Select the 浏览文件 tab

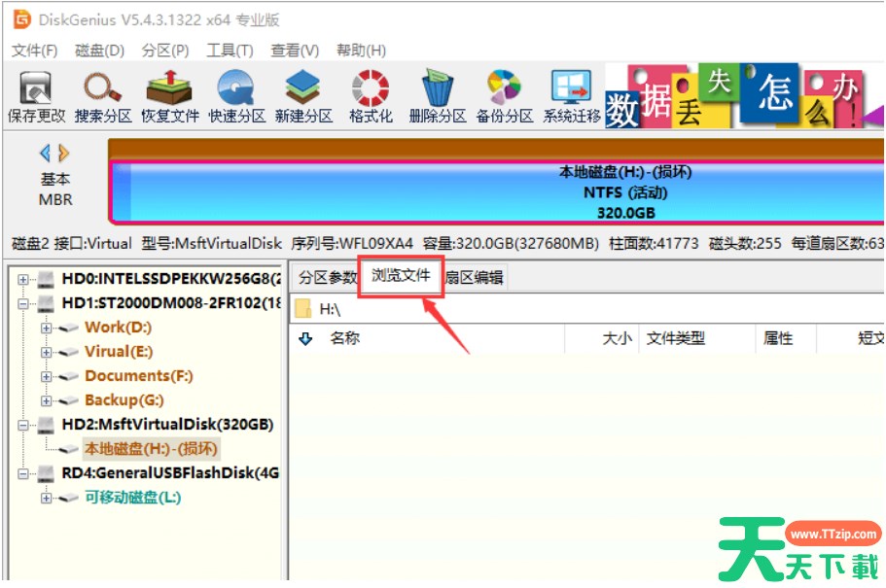pyautogui.click(x=401, y=276)
